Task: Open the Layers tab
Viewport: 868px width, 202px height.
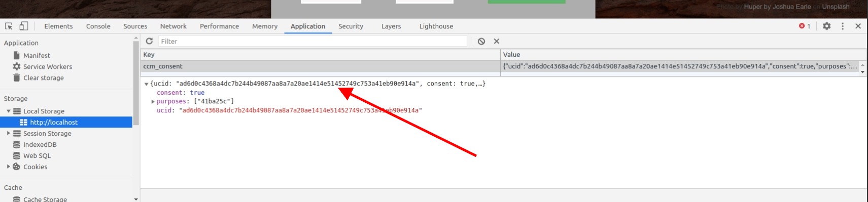Action: click(x=391, y=26)
